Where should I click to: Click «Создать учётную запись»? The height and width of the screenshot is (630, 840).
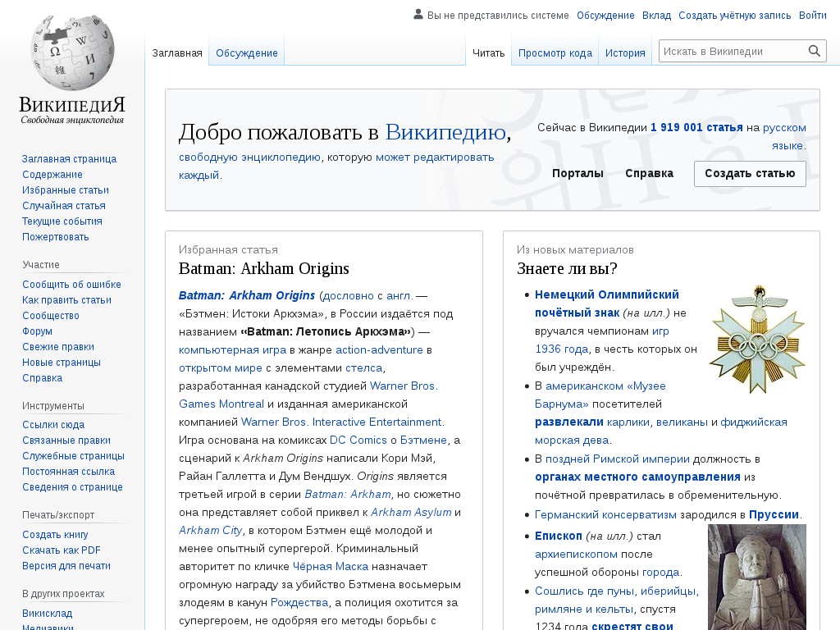coord(734,16)
